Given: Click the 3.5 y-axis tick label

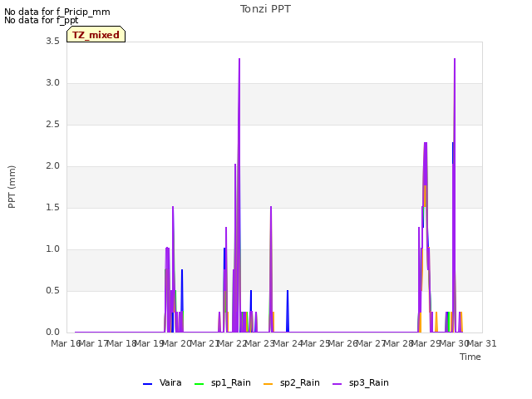Looking at the screenshot, I should tap(52, 42).
